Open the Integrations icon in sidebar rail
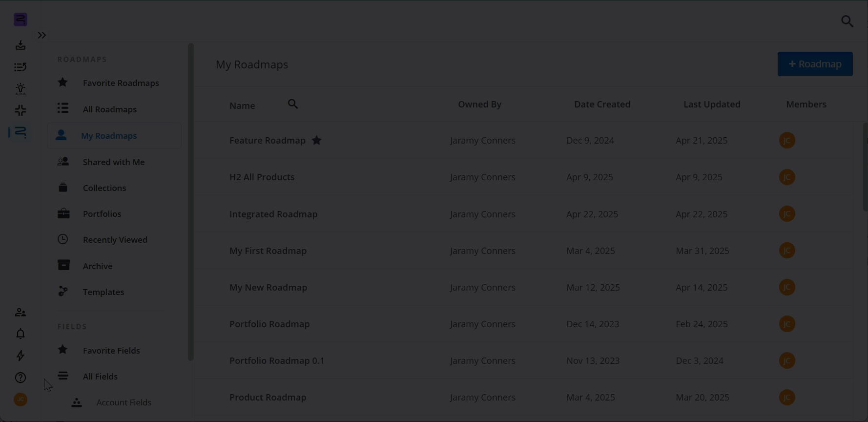The image size is (868, 422). (20, 110)
